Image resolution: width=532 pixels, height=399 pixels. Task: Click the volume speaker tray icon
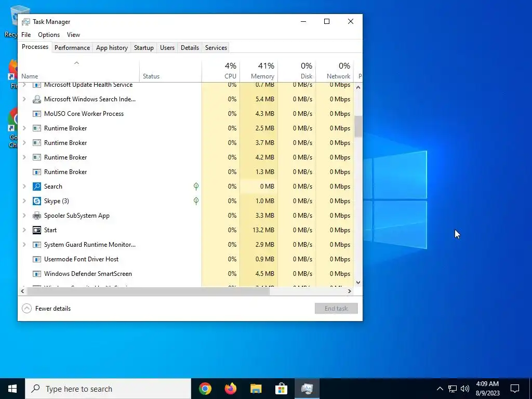[465, 389]
